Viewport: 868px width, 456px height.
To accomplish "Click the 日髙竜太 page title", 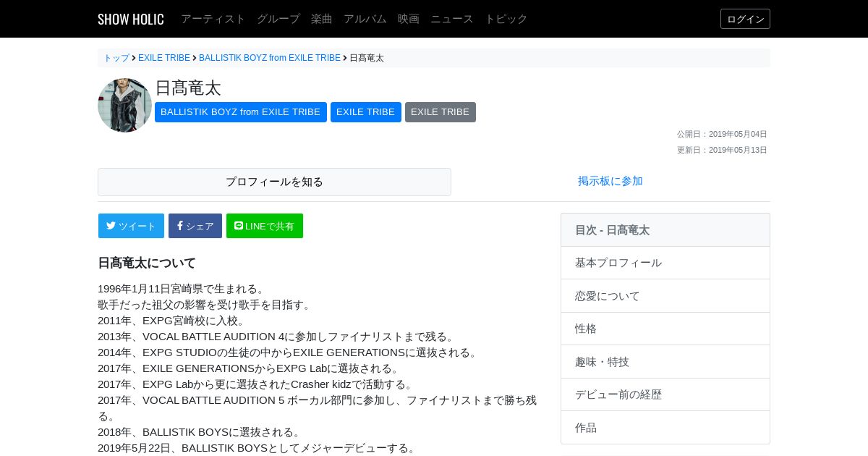I will pyautogui.click(x=188, y=88).
